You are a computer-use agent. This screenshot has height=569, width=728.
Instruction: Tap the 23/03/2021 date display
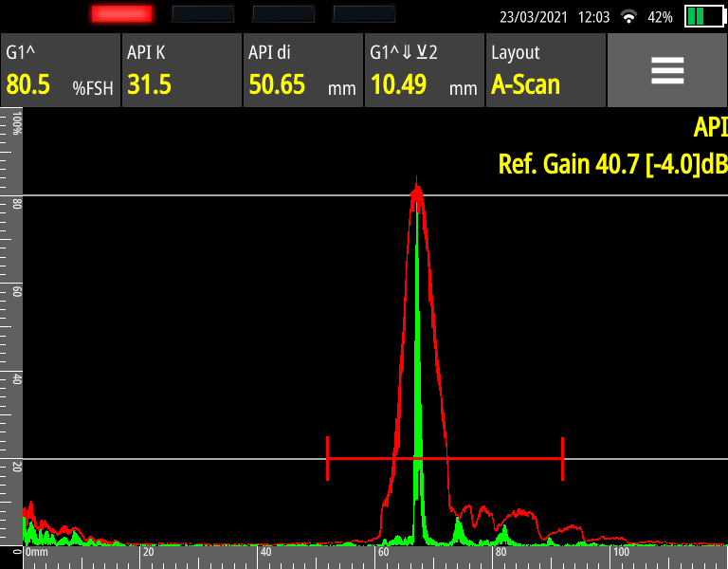point(534,17)
